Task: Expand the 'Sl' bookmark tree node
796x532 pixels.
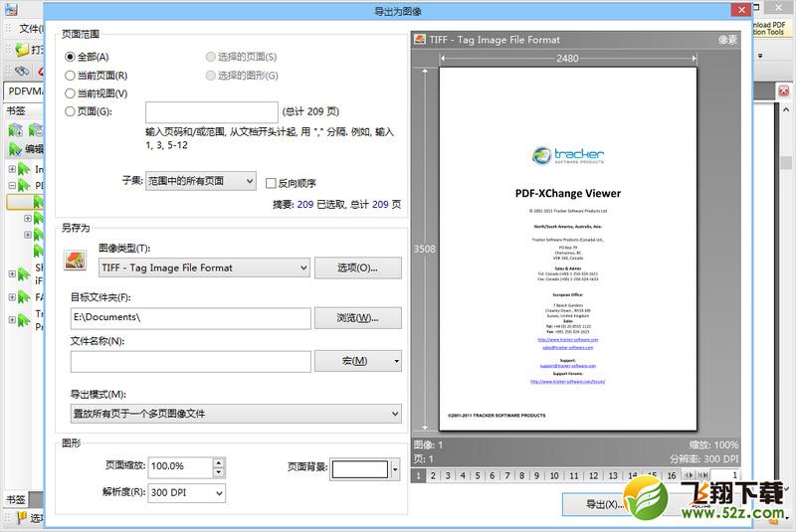Action: coord(12,273)
